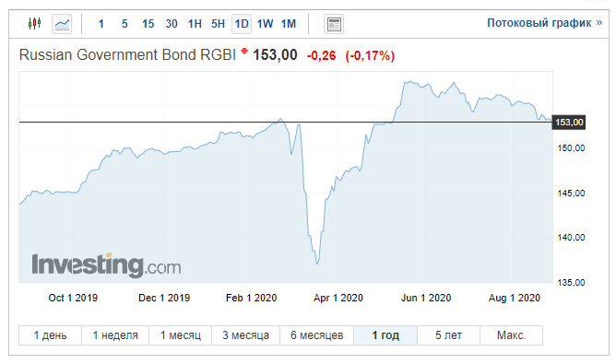Select the 5H interval
Image resolution: width=616 pixels, height=364 pixels.
pyautogui.click(x=218, y=24)
